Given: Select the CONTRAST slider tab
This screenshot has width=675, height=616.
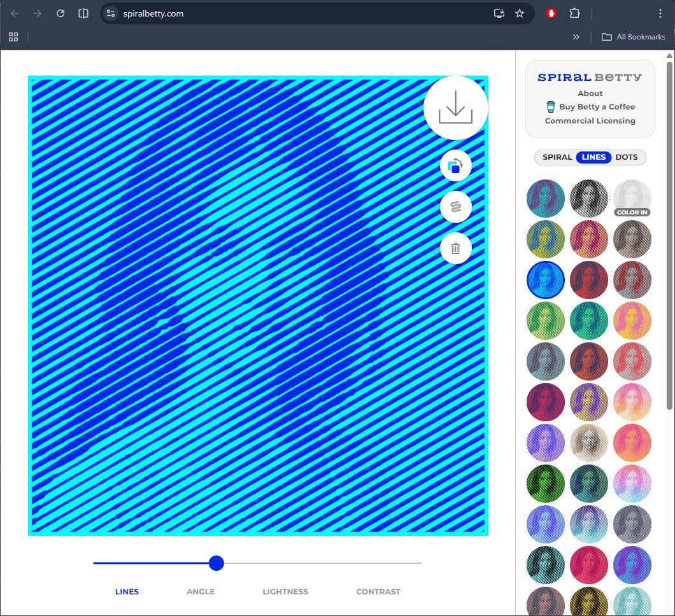Looking at the screenshot, I should 378,592.
